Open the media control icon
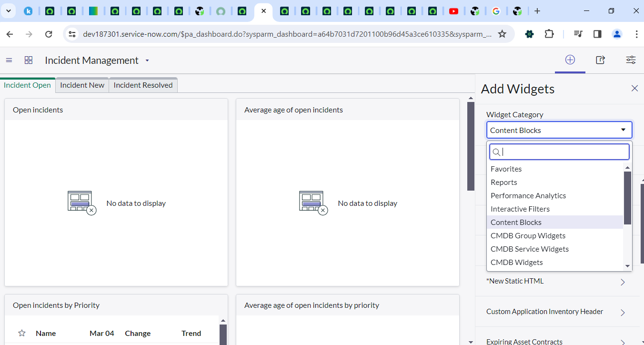The image size is (644, 345). [578, 34]
